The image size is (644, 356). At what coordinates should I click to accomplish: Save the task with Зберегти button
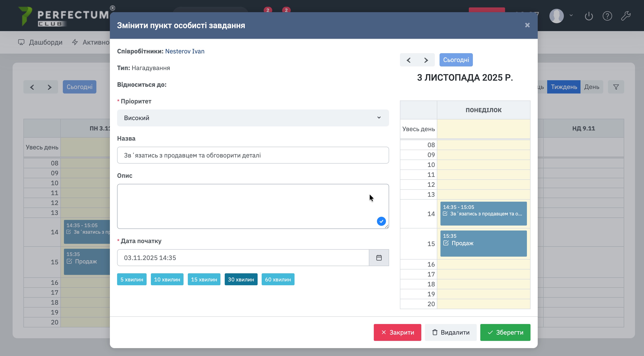tap(505, 333)
